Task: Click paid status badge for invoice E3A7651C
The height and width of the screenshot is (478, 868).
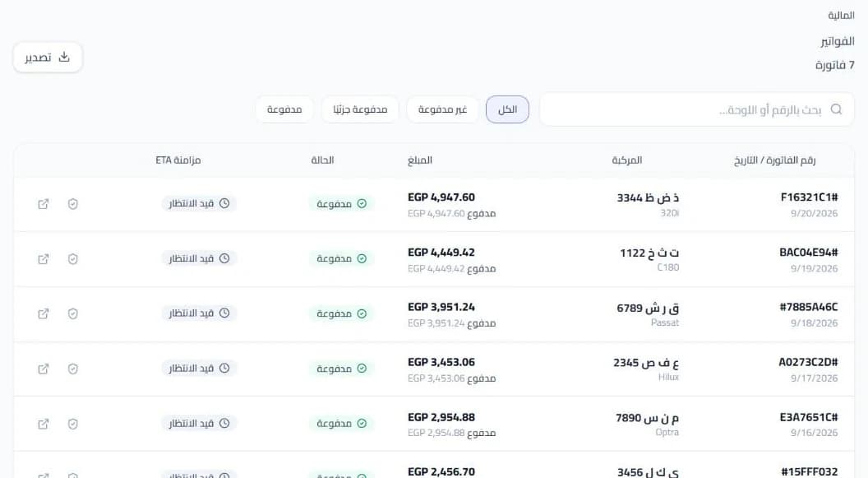Action: tap(342, 423)
